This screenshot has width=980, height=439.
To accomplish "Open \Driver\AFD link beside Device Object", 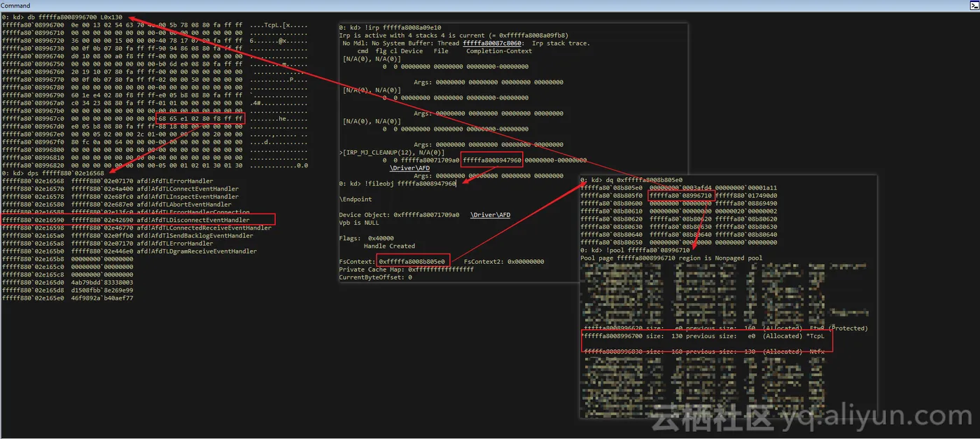I will (490, 214).
